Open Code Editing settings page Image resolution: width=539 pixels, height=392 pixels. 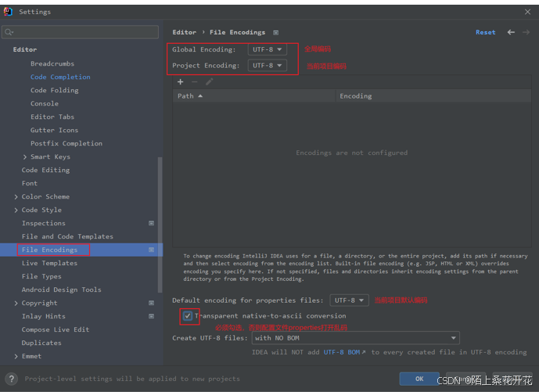pos(45,170)
